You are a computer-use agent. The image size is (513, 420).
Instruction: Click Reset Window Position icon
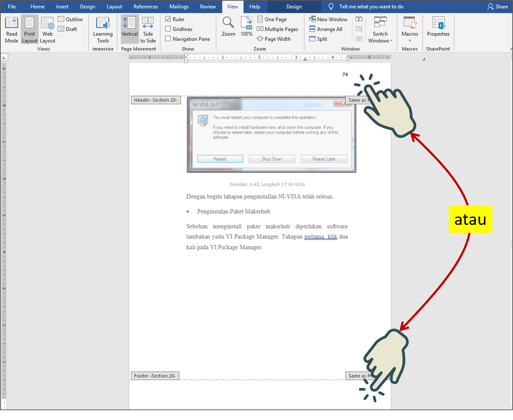tap(359, 39)
